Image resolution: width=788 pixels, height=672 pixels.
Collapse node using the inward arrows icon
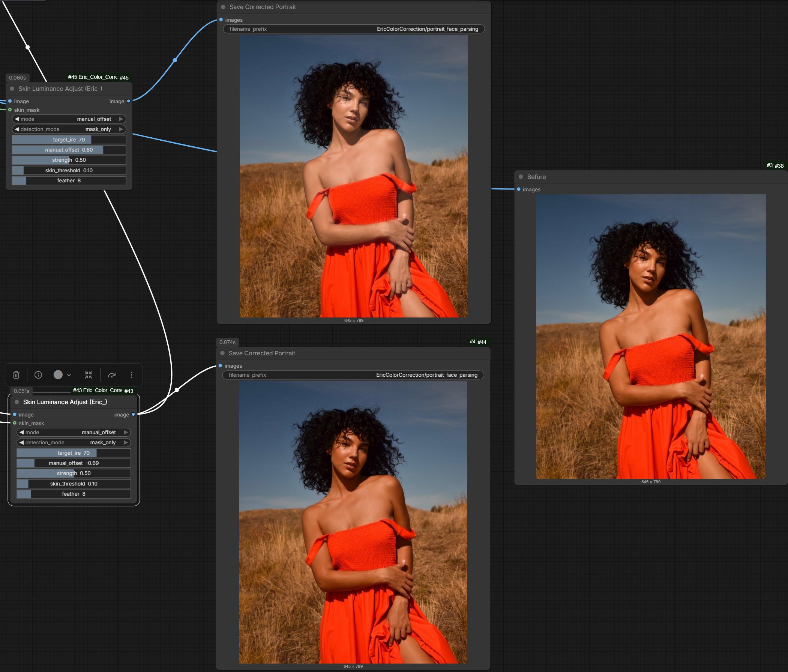tap(89, 375)
